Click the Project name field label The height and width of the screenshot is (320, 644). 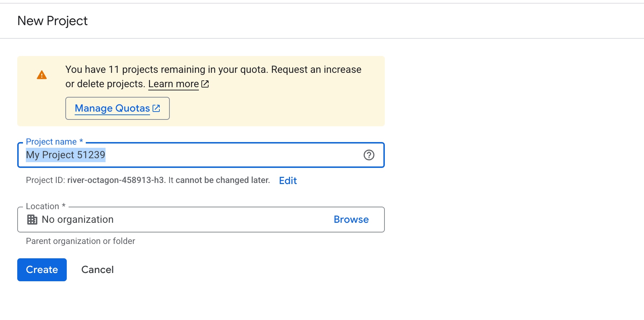(x=54, y=142)
